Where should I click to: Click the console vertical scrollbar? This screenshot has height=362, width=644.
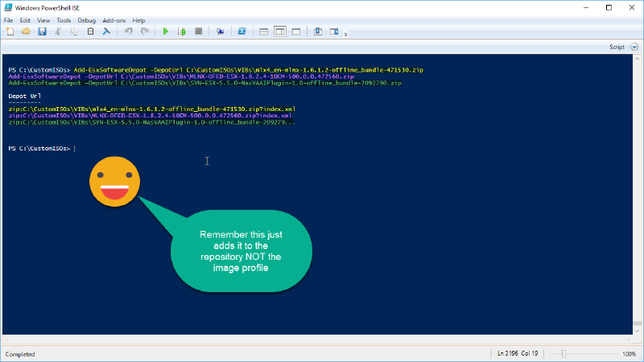637,195
